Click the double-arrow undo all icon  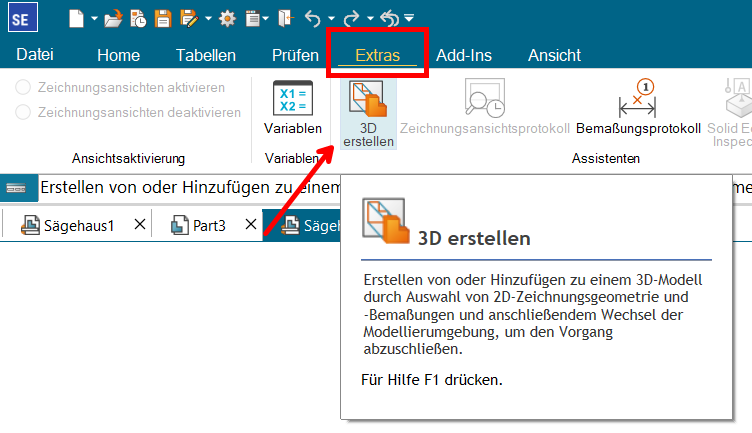(x=390, y=19)
